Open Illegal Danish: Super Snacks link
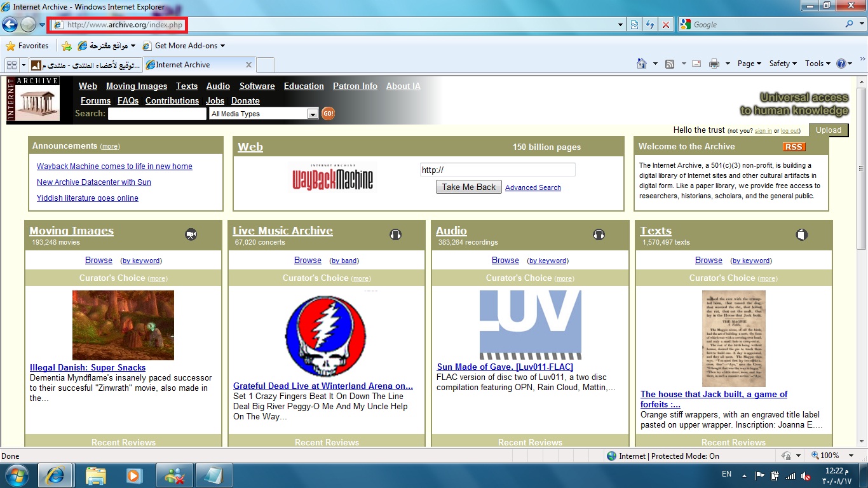 tap(88, 367)
